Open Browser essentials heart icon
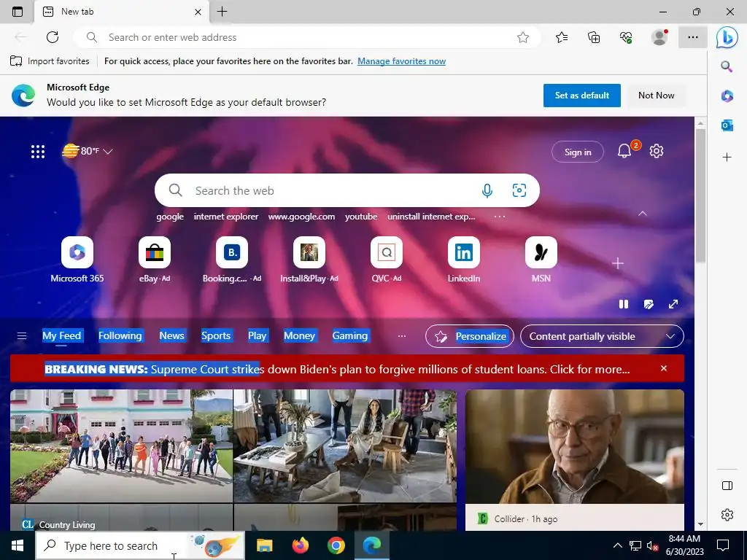This screenshot has width=747, height=560. (x=625, y=37)
